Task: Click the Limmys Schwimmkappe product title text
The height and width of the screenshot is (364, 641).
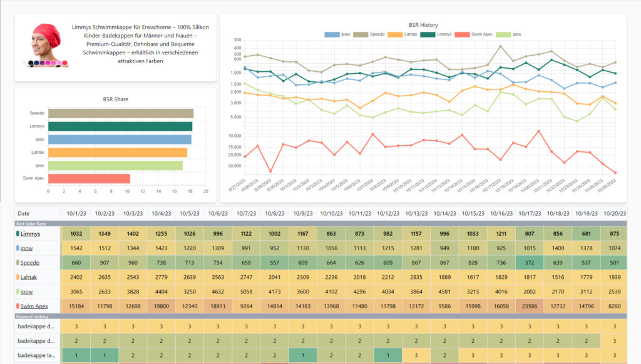Action: pos(140,44)
